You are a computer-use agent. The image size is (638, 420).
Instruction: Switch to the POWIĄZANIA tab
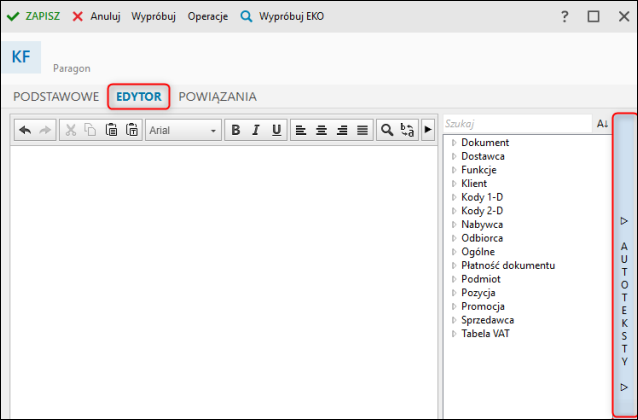[x=218, y=97]
